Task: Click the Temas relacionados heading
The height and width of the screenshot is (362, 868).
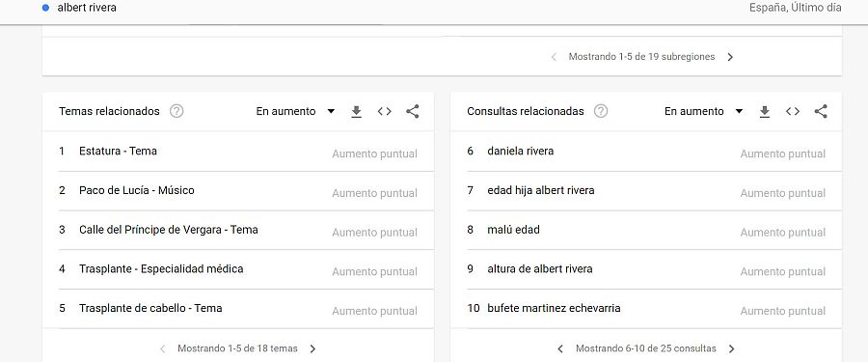Action: tap(109, 111)
